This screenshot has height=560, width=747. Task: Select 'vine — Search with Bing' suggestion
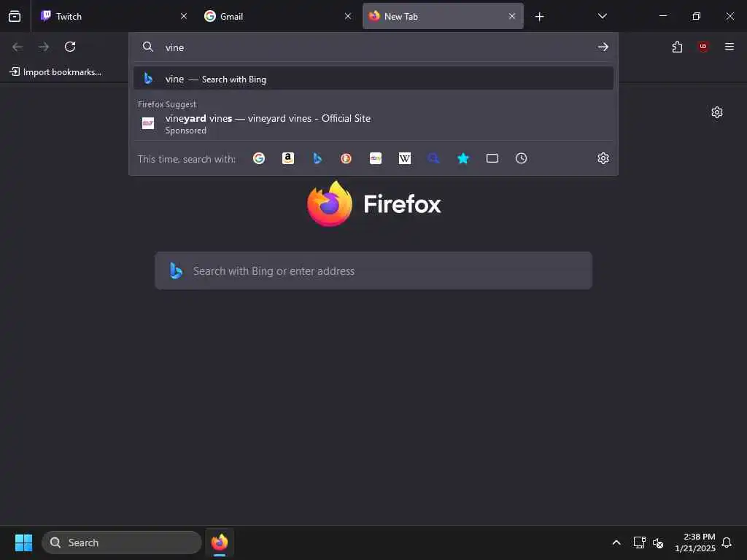click(x=373, y=79)
